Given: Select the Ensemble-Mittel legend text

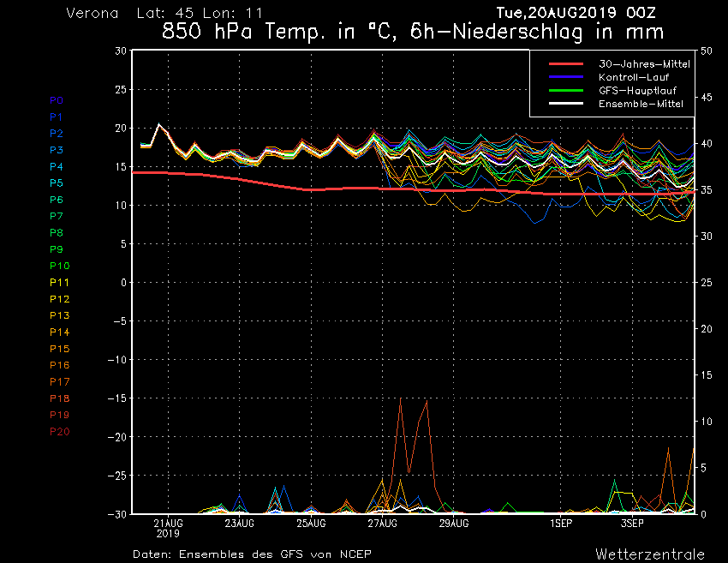Looking at the screenshot, I should click(x=641, y=104).
